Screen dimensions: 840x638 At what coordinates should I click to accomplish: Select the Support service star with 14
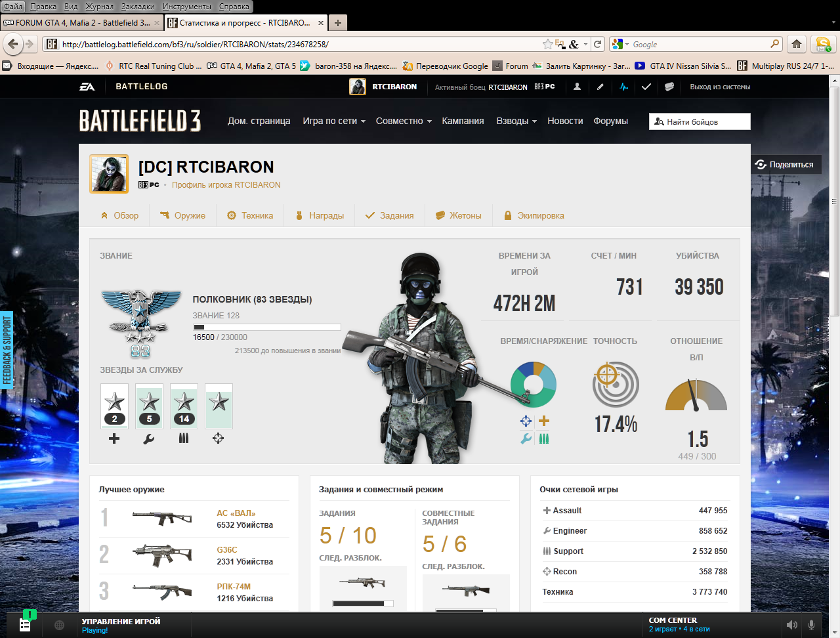[184, 406]
